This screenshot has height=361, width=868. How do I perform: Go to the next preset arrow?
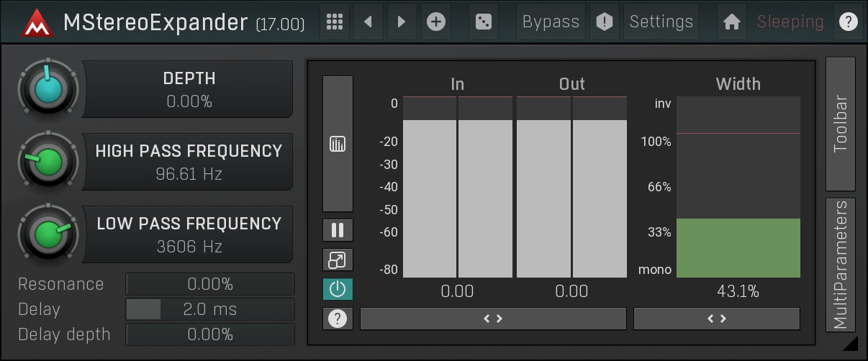click(402, 22)
